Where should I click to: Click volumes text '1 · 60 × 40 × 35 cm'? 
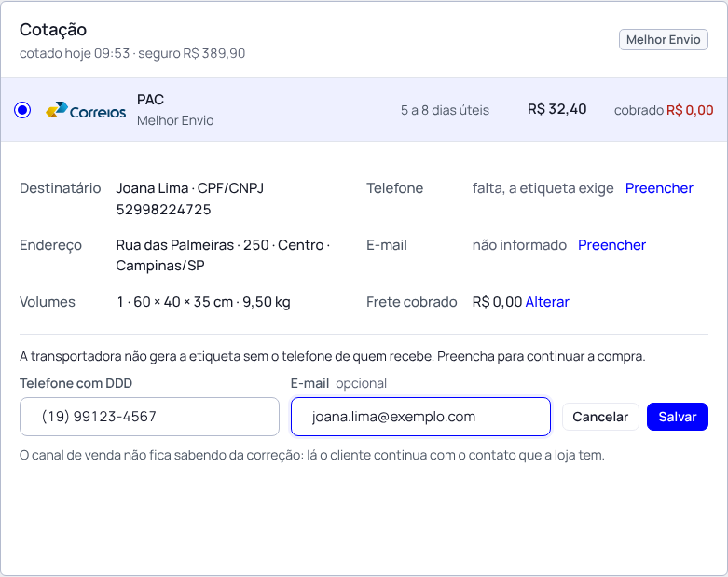[174, 302]
